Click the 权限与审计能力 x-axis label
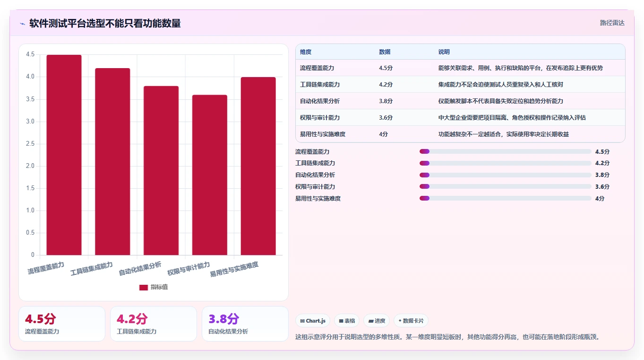 click(189, 269)
